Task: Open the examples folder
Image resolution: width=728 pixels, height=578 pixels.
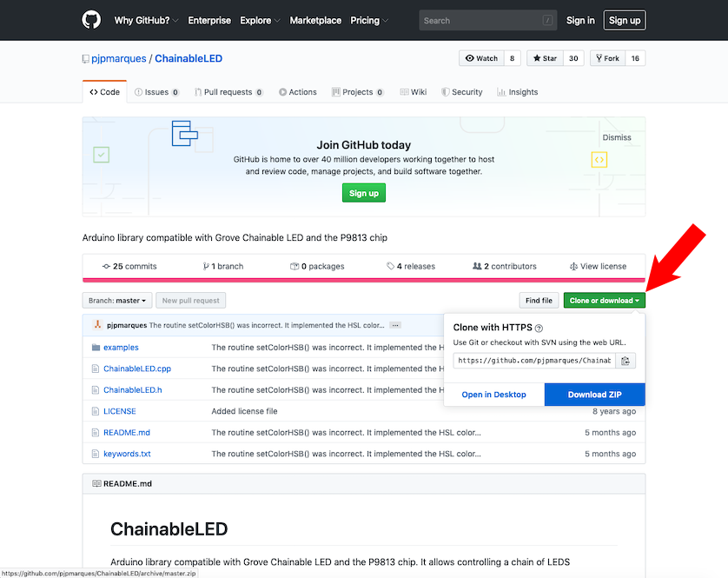Action: (x=121, y=348)
